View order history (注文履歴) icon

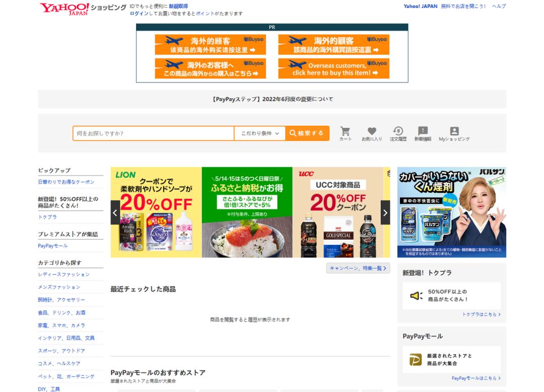click(398, 133)
